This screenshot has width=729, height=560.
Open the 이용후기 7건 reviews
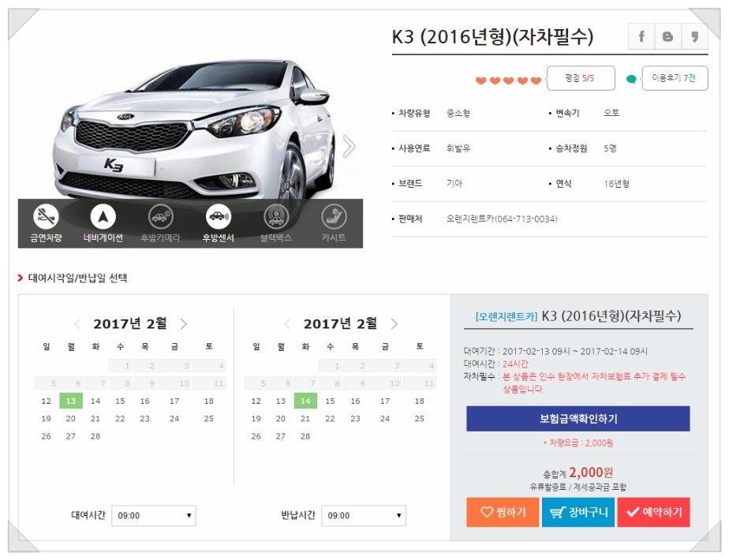point(675,78)
